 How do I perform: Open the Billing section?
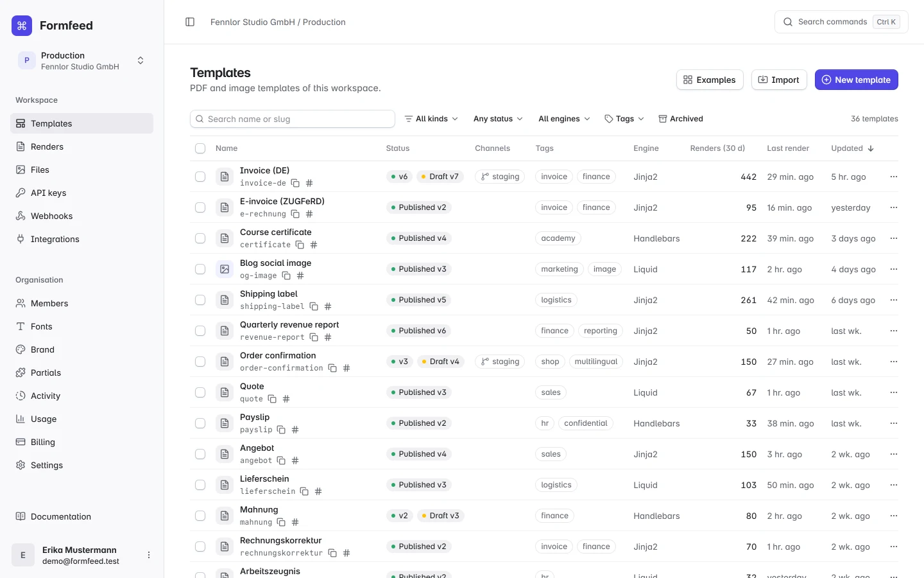tap(82, 442)
